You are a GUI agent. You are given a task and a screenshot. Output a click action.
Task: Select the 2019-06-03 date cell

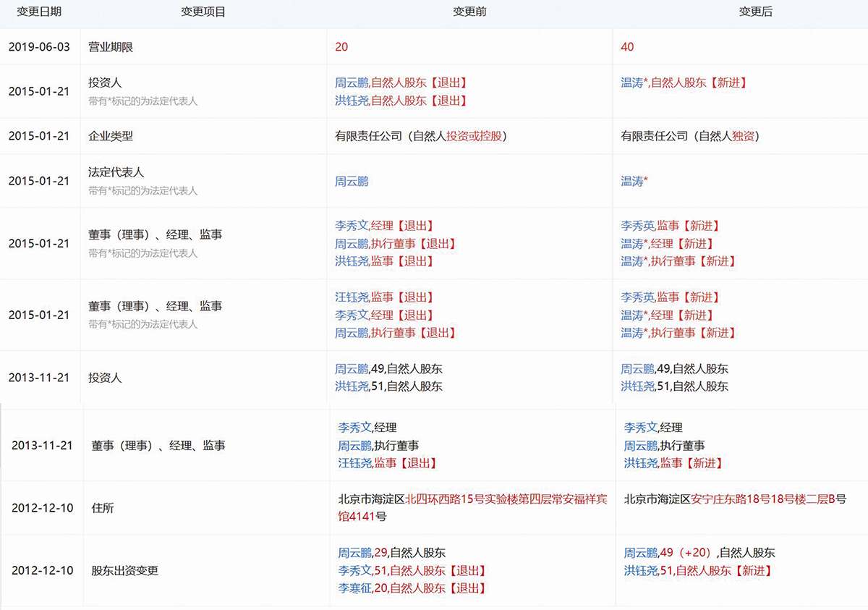[39, 47]
